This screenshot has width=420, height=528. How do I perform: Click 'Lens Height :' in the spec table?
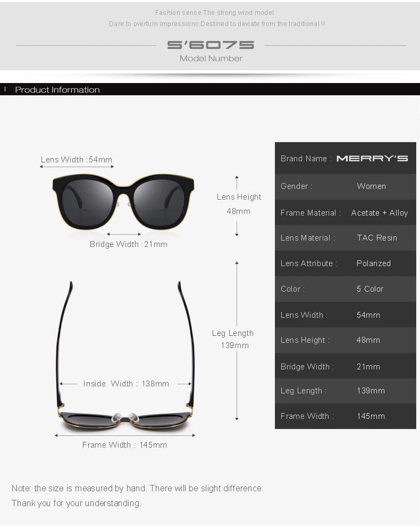(305, 340)
